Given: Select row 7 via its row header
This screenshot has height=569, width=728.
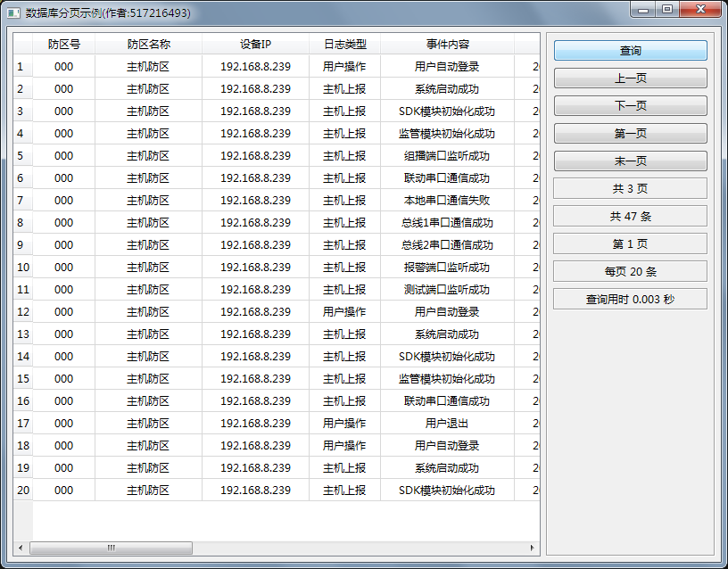Looking at the screenshot, I should 22,200.
